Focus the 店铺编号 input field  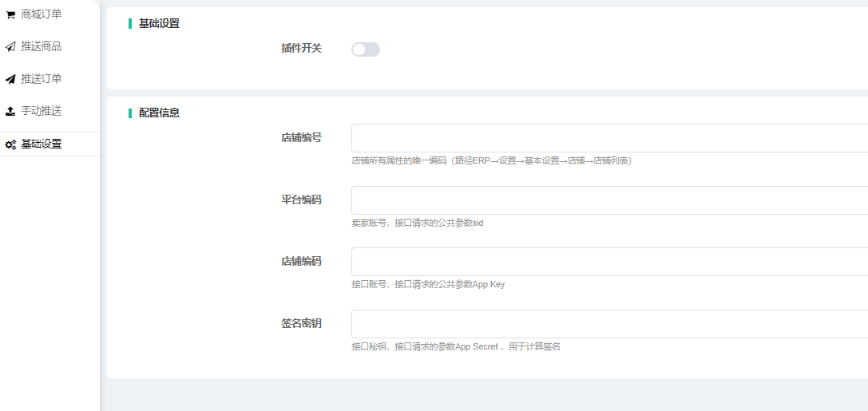click(608, 138)
